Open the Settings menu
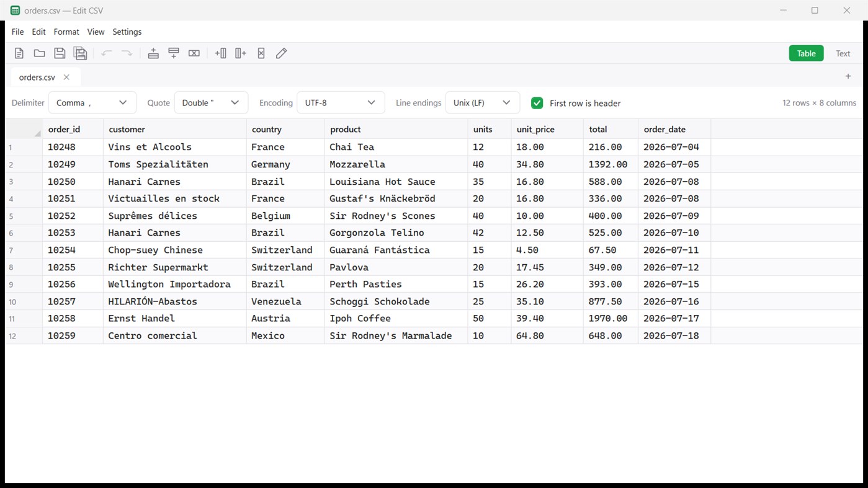 127,32
